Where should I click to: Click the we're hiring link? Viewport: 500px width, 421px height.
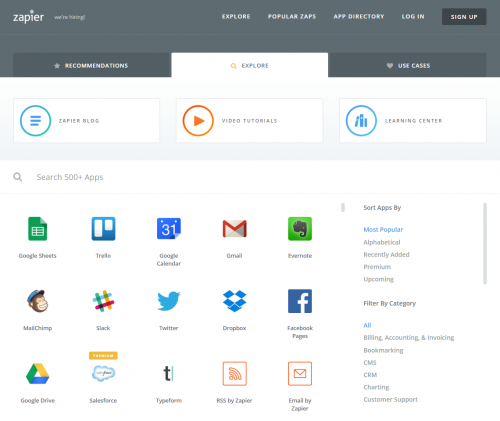70,17
